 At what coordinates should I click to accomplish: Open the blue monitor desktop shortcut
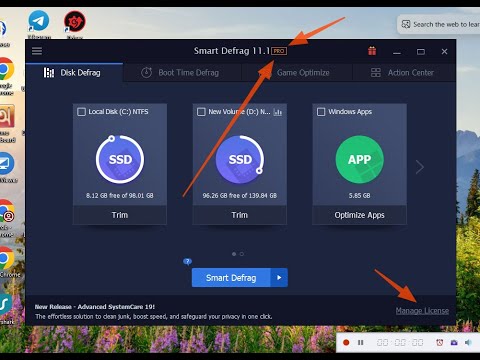(x=7, y=167)
